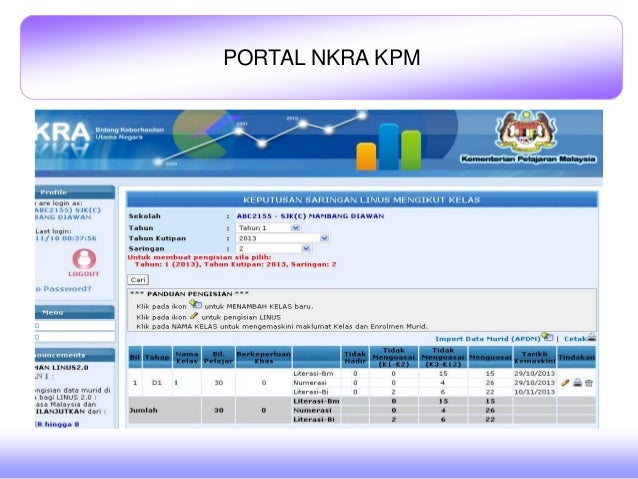Click the Kementerian Pelajaran Malaysia text
The image size is (638, 479).
[x=528, y=159]
